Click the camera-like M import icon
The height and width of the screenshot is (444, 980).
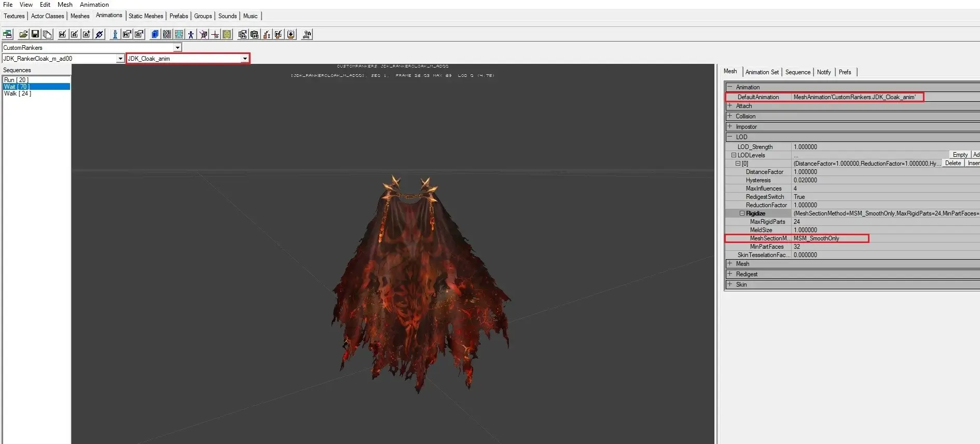coord(254,34)
